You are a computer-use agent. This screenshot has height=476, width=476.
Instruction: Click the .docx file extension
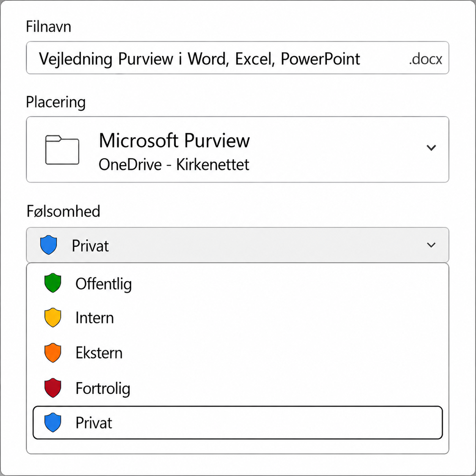point(426,59)
